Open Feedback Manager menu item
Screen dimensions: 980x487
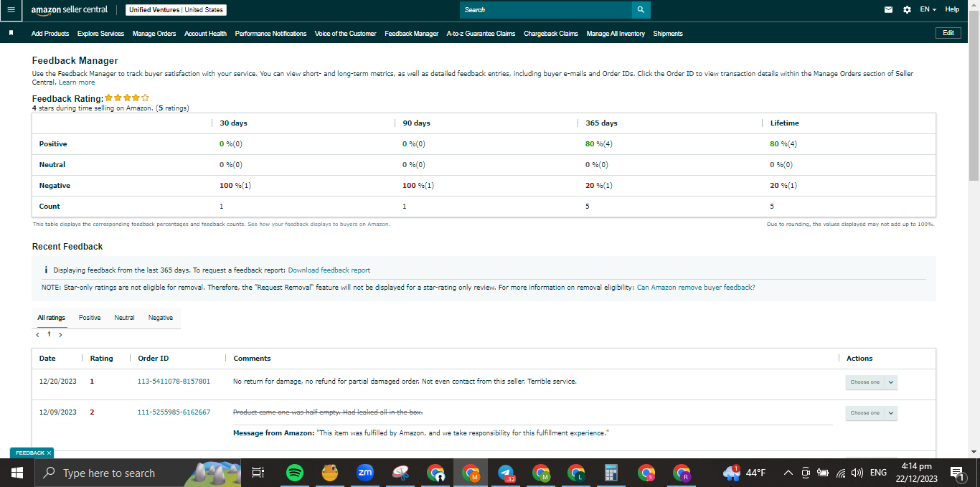pyautogui.click(x=411, y=34)
